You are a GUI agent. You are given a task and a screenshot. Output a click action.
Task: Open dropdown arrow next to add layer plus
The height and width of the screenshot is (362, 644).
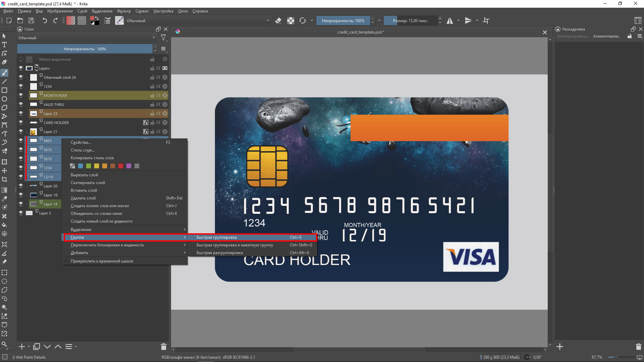click(29, 347)
